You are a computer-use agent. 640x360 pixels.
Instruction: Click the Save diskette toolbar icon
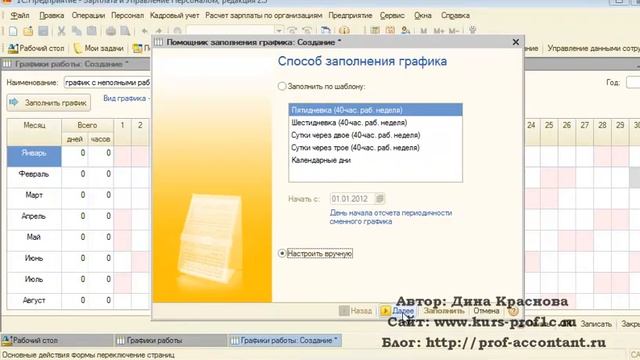pyautogui.click(x=43, y=31)
